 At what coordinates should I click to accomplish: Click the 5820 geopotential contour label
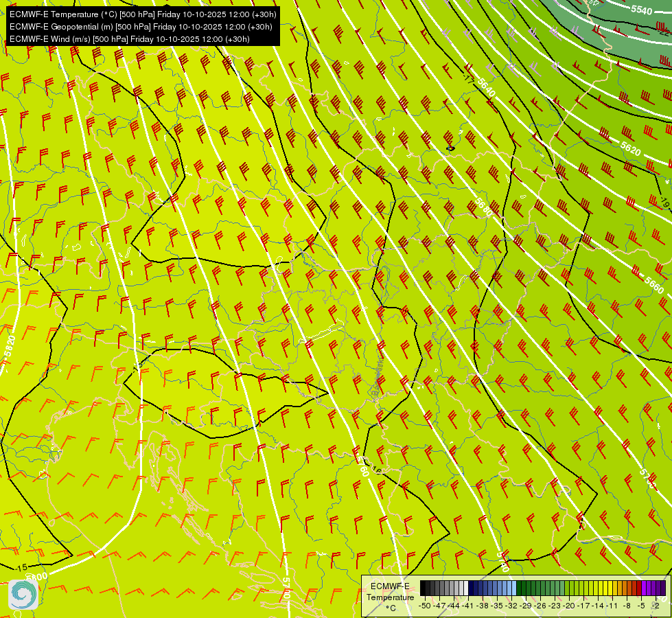pyautogui.click(x=10, y=347)
